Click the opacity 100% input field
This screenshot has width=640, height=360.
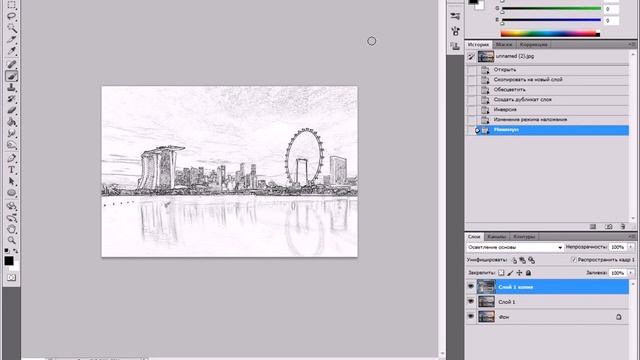pyautogui.click(x=618, y=247)
